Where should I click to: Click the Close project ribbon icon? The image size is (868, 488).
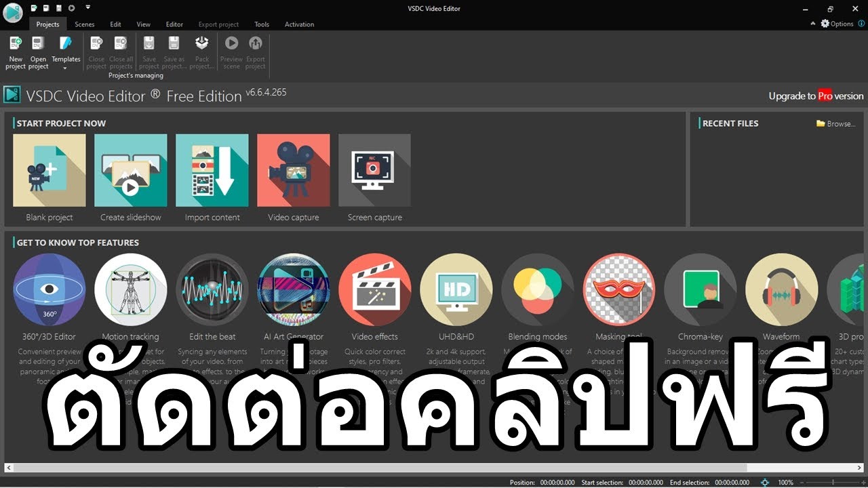[96, 44]
